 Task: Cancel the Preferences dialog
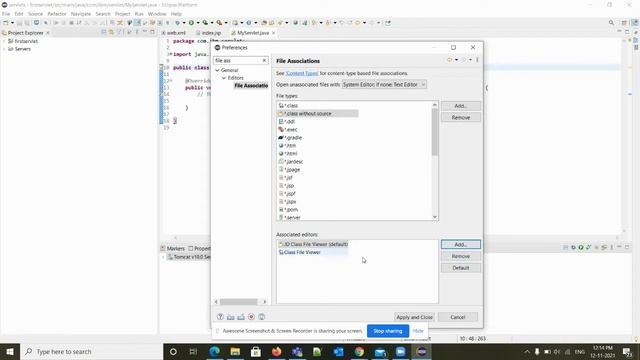[x=458, y=317]
